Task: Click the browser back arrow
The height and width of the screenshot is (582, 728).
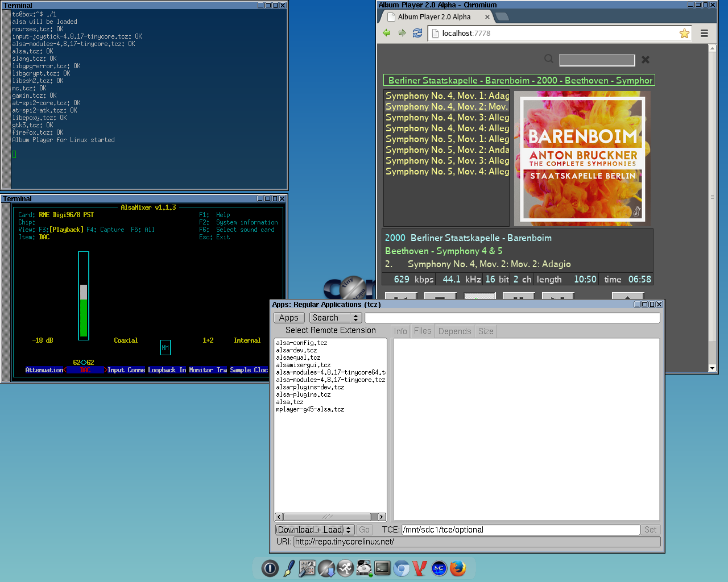Action: (x=387, y=33)
